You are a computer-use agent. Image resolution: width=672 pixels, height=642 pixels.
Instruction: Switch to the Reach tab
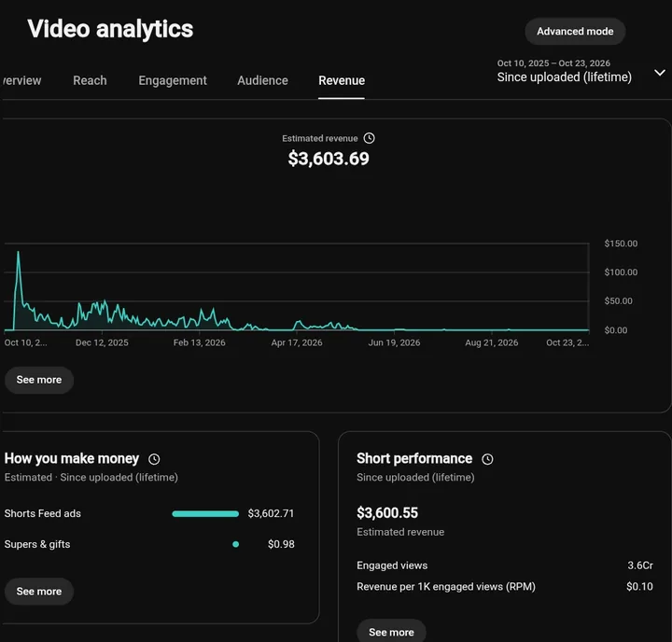90,80
